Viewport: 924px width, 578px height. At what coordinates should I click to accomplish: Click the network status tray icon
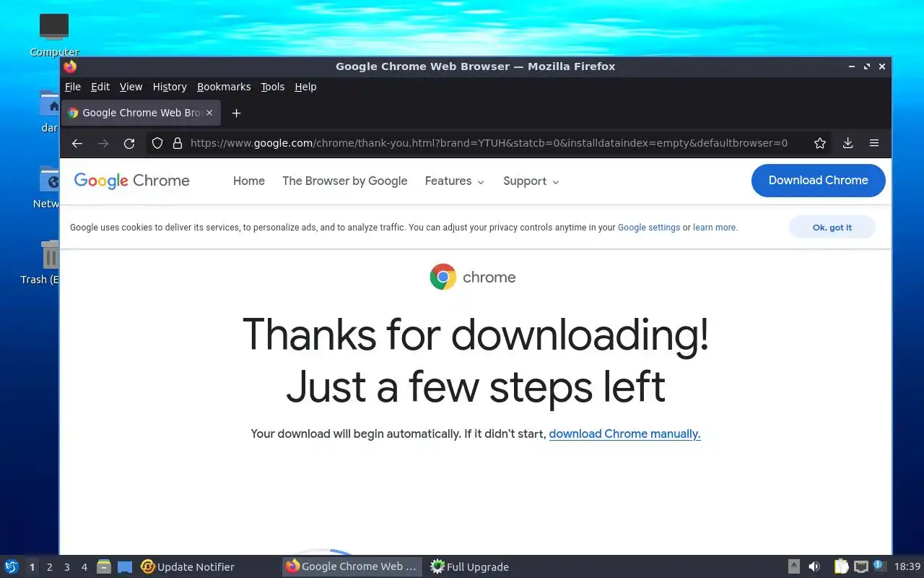[860, 566]
